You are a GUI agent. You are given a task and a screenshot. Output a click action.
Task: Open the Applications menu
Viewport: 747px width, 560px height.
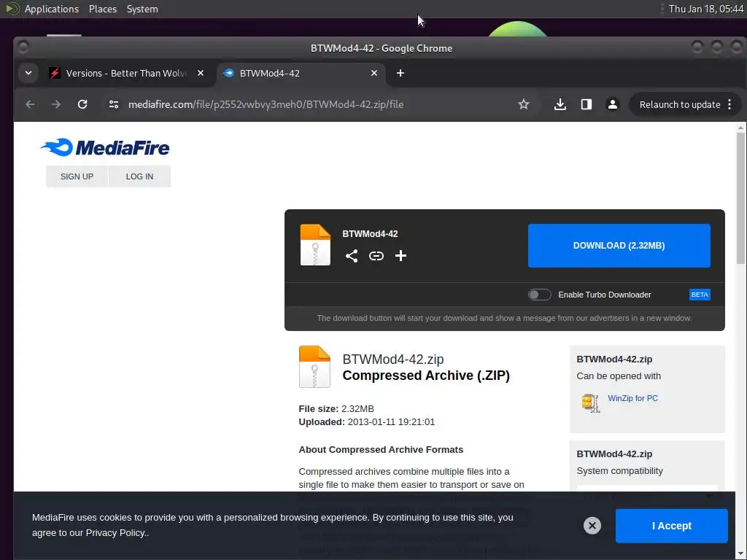pos(52,9)
